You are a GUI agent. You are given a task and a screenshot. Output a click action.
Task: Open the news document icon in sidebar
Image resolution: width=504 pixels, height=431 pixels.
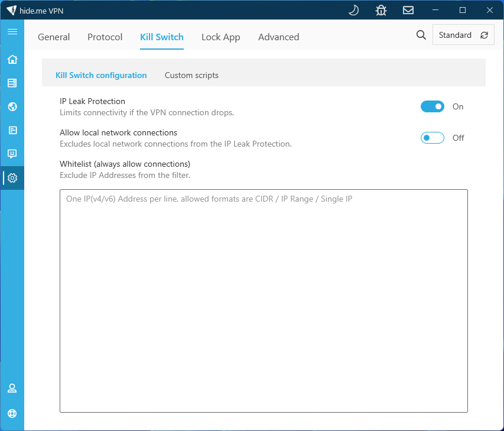[x=12, y=130]
